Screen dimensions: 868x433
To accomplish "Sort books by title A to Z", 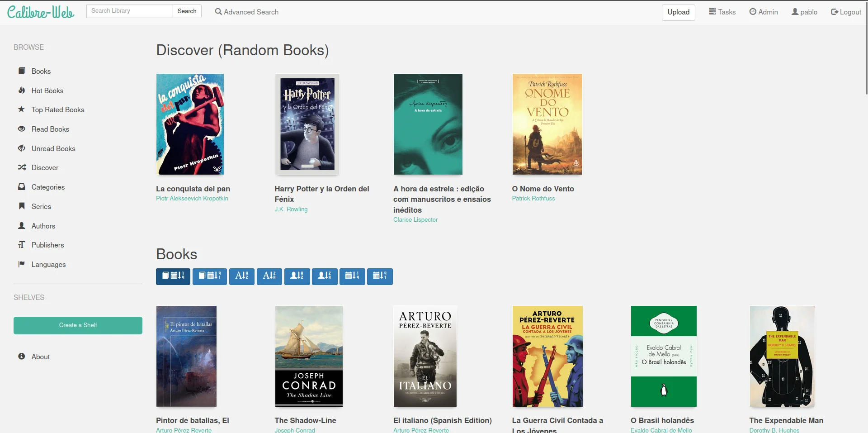I will point(241,276).
